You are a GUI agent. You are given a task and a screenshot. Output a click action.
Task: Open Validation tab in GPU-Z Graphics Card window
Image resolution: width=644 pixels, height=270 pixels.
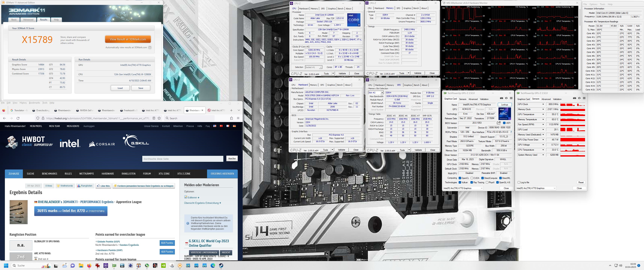pos(484,99)
